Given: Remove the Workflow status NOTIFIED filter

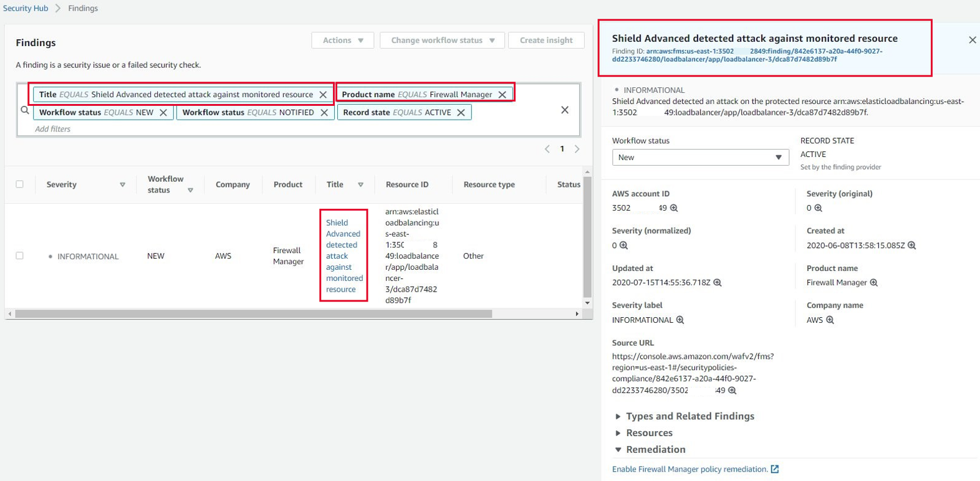Looking at the screenshot, I should click(x=324, y=113).
